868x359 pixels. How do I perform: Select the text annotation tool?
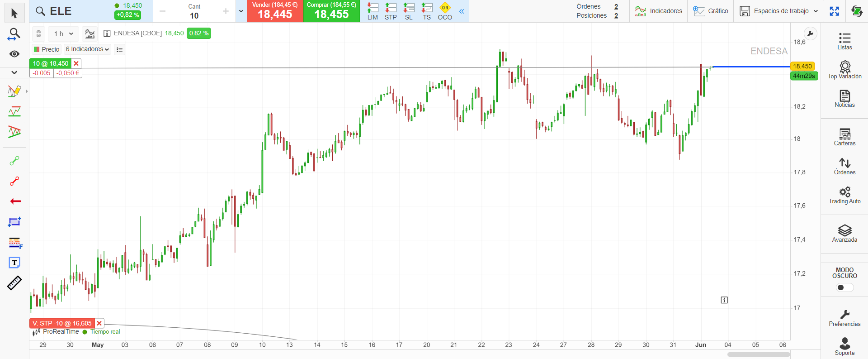click(x=14, y=263)
